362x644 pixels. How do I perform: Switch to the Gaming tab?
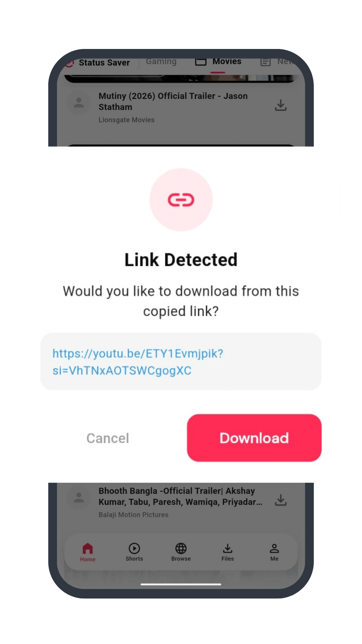(x=161, y=61)
